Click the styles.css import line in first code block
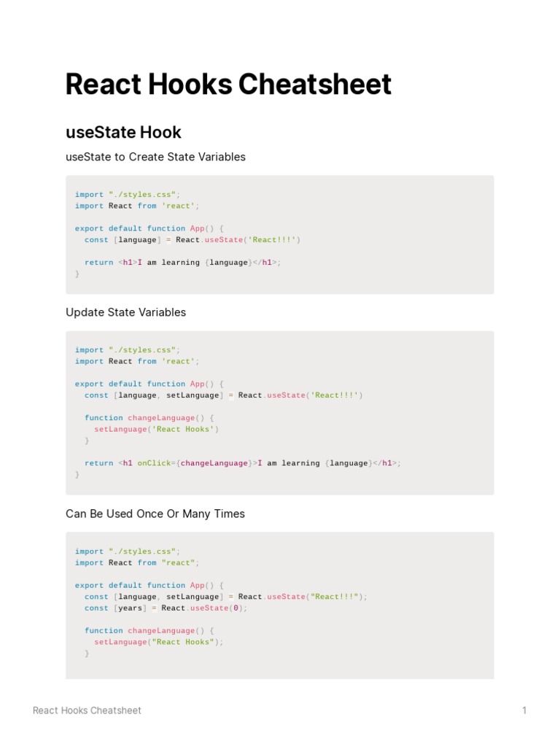Image resolution: width=560 pixels, height=747 pixels. point(127,195)
